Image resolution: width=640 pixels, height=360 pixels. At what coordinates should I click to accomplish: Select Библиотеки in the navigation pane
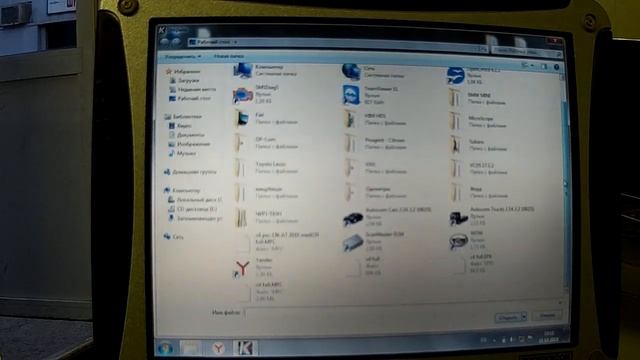tap(183, 117)
